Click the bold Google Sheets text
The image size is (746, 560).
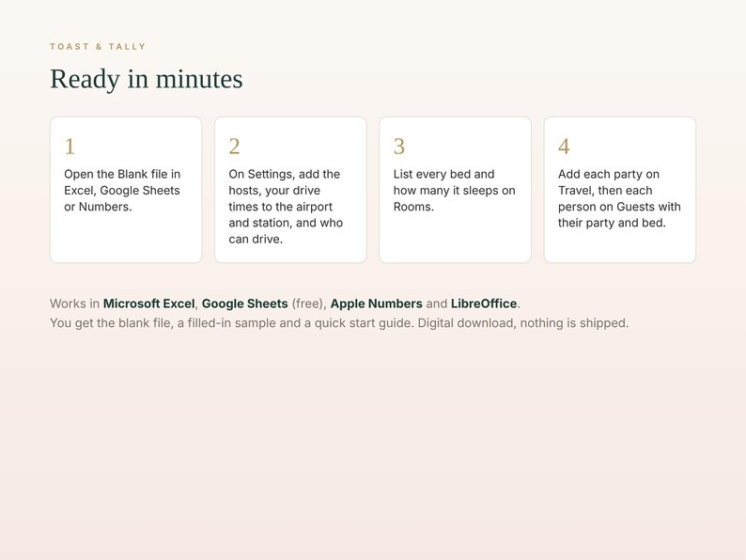(x=245, y=303)
